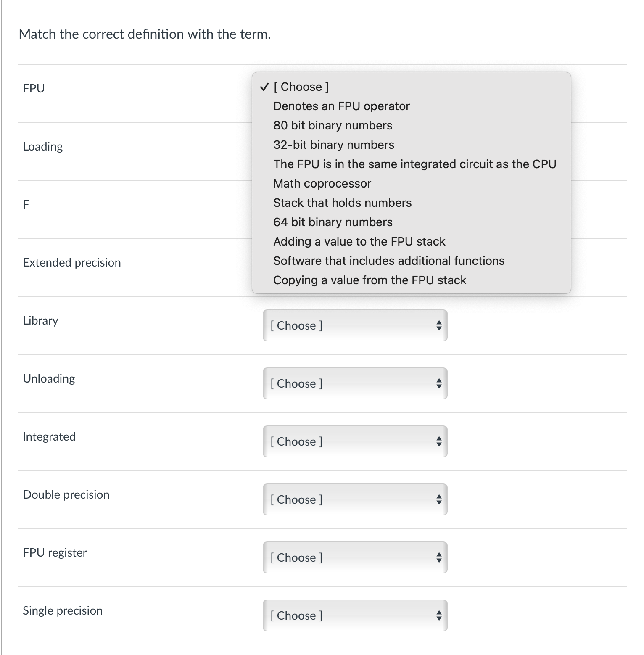
Task: Select 'The FPU is in the same integrated circuit' option
Action: (x=414, y=164)
